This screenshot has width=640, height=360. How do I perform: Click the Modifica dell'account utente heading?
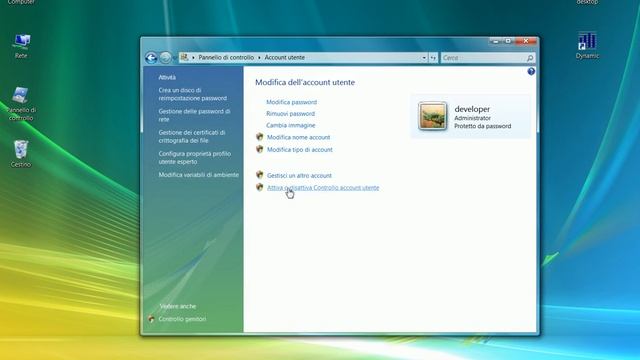coord(305,82)
